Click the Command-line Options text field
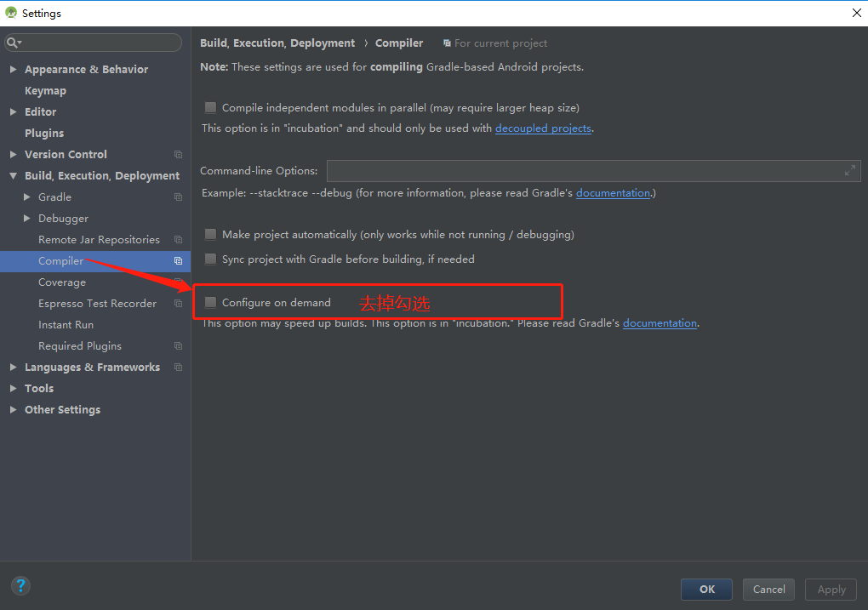Image resolution: width=868 pixels, height=610 pixels. pos(593,170)
